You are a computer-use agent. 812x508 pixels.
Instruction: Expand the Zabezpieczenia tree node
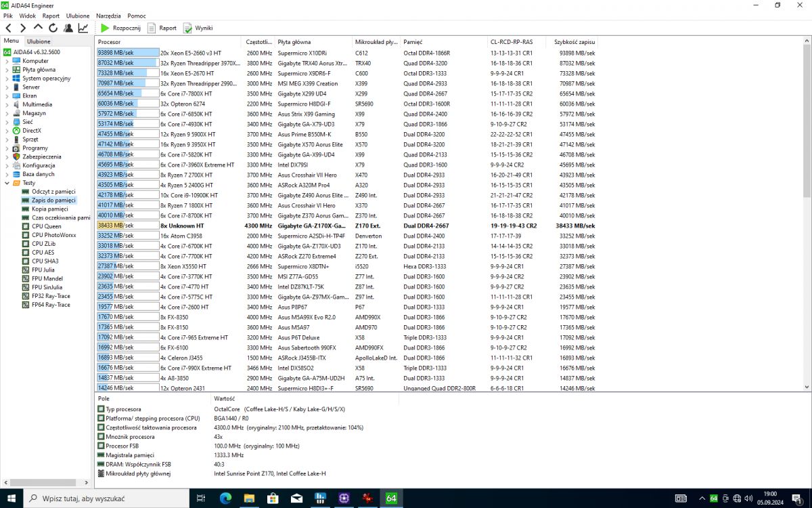[x=7, y=156]
